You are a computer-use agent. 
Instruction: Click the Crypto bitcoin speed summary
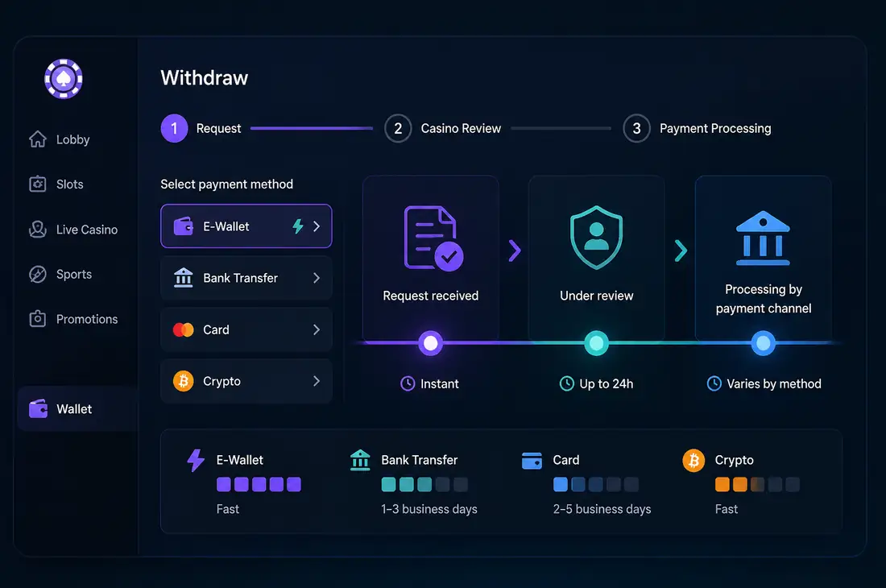pos(741,482)
